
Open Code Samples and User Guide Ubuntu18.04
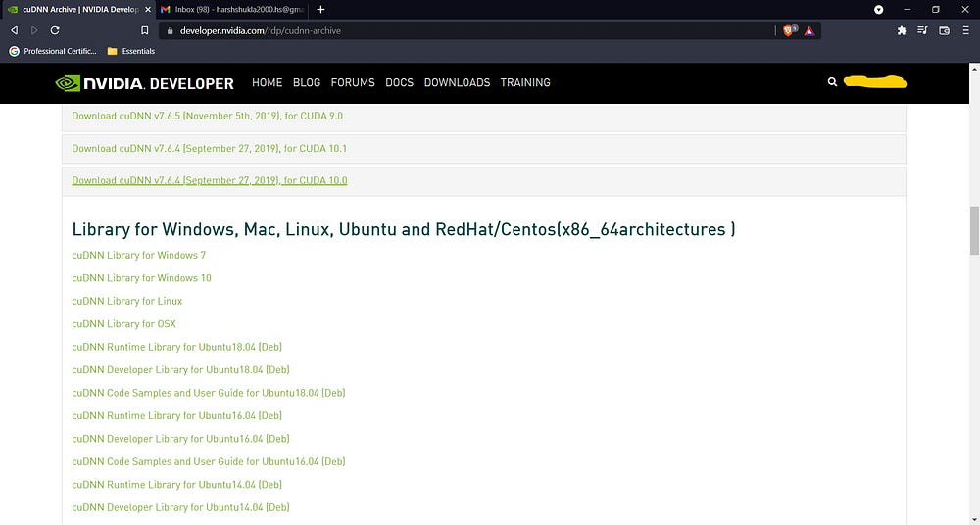(x=209, y=393)
